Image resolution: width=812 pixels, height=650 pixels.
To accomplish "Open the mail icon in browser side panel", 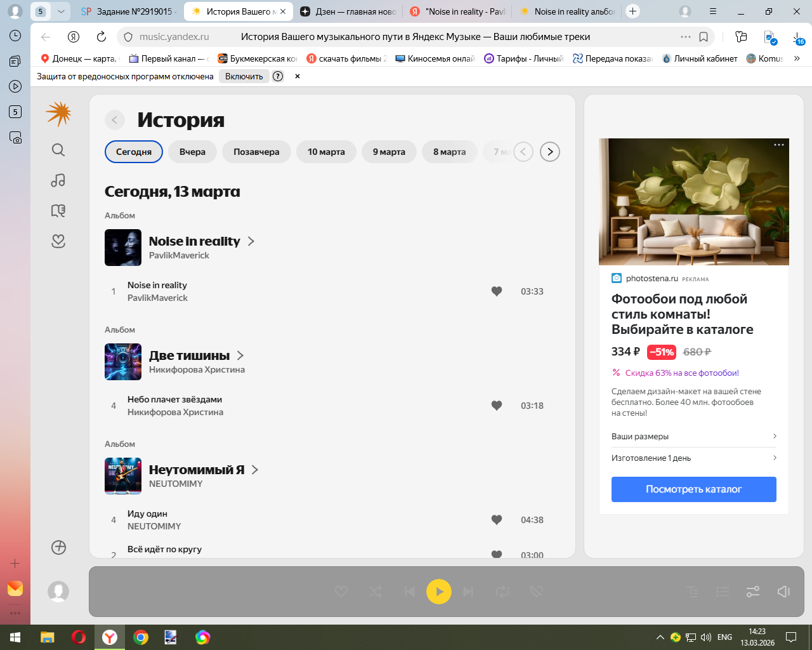I will [x=15, y=588].
